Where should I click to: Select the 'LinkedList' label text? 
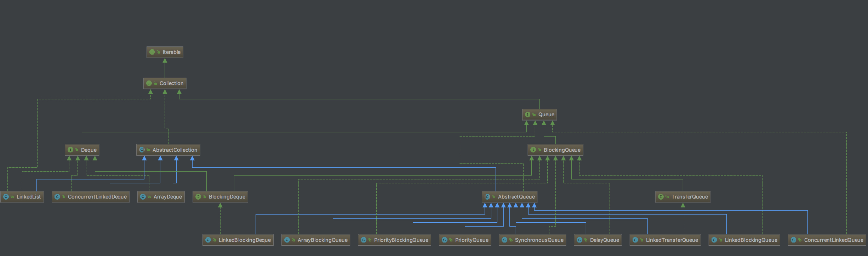tap(29, 197)
